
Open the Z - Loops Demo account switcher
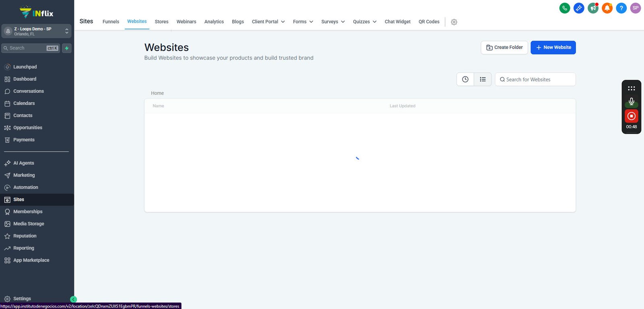(x=36, y=31)
